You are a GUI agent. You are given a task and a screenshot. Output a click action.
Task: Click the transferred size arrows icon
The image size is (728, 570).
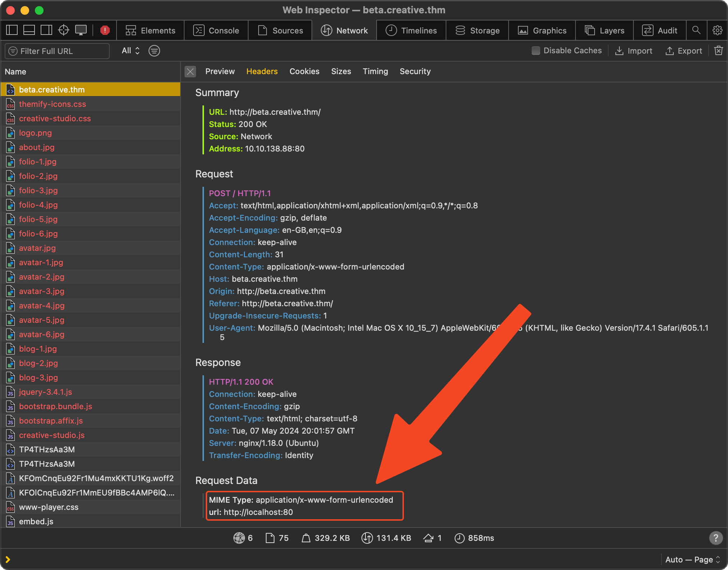click(367, 538)
